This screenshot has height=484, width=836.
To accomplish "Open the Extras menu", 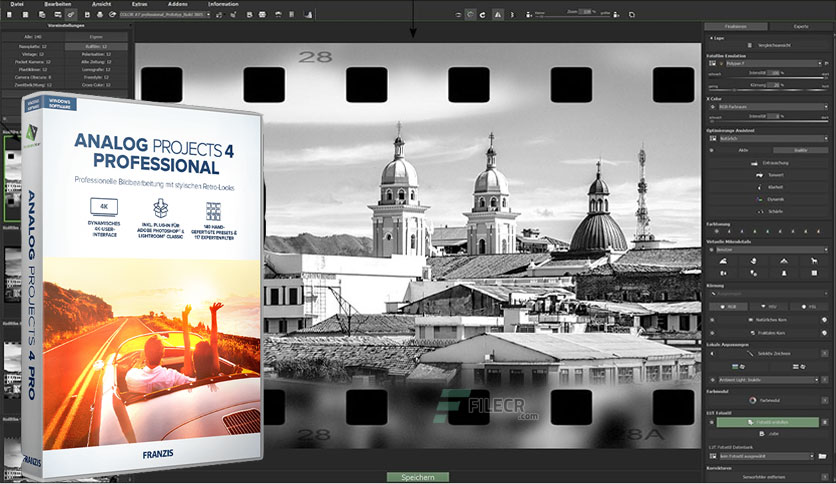I will 140,4.
